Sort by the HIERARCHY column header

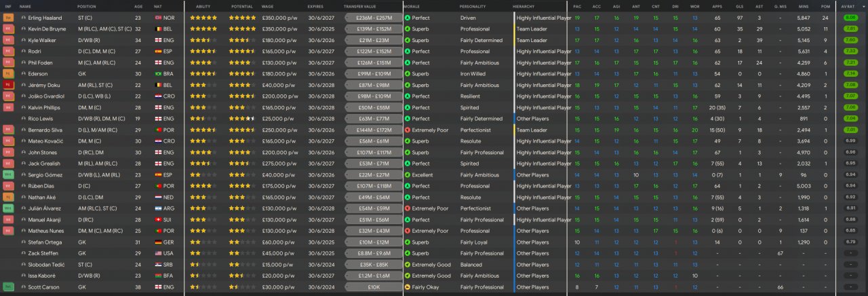coord(524,6)
